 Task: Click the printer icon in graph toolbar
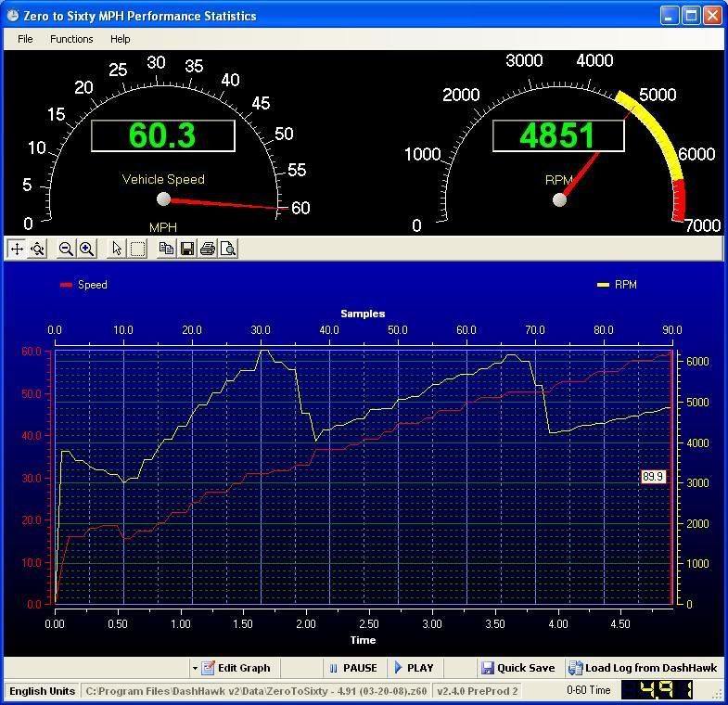pos(208,249)
